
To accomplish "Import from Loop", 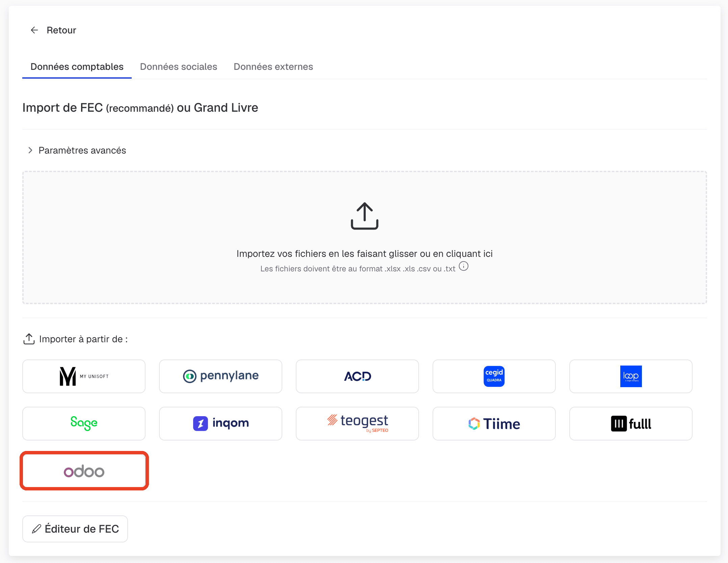I will coord(631,376).
